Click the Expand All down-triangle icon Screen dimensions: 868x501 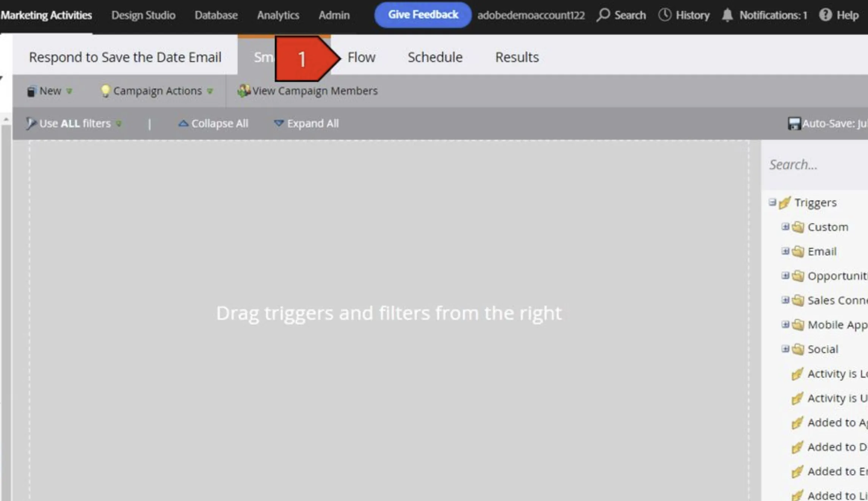[x=279, y=123]
